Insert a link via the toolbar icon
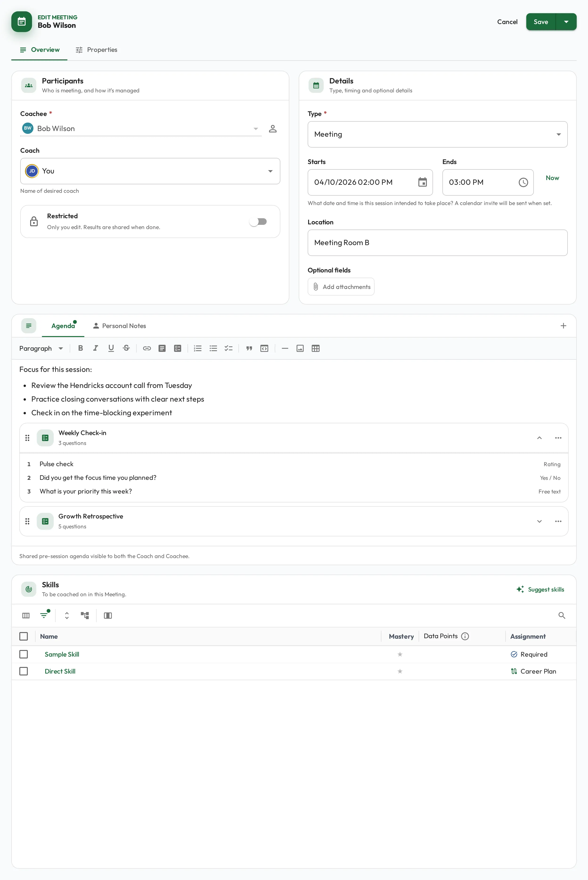The image size is (588, 880). (147, 349)
